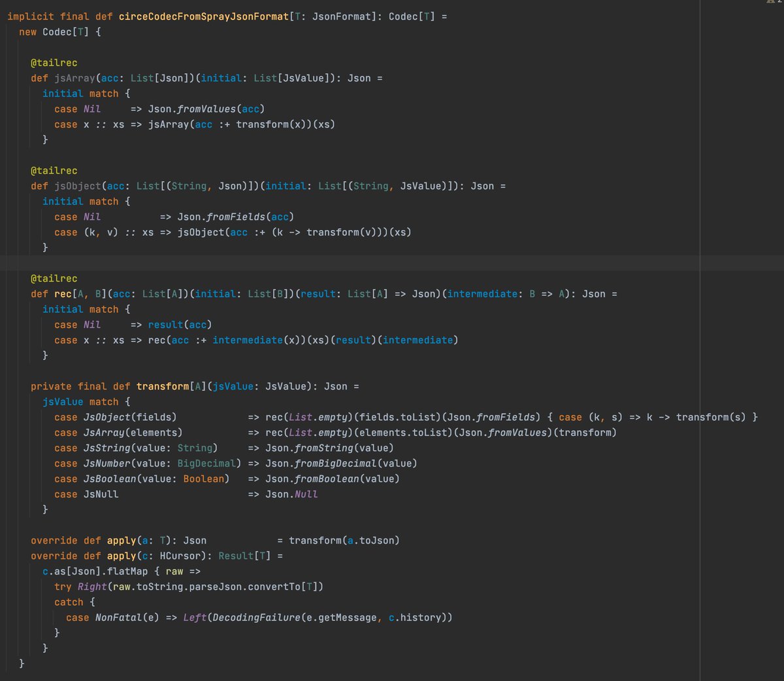Click 'case JsString(value: String)' pattern

pos(136,448)
